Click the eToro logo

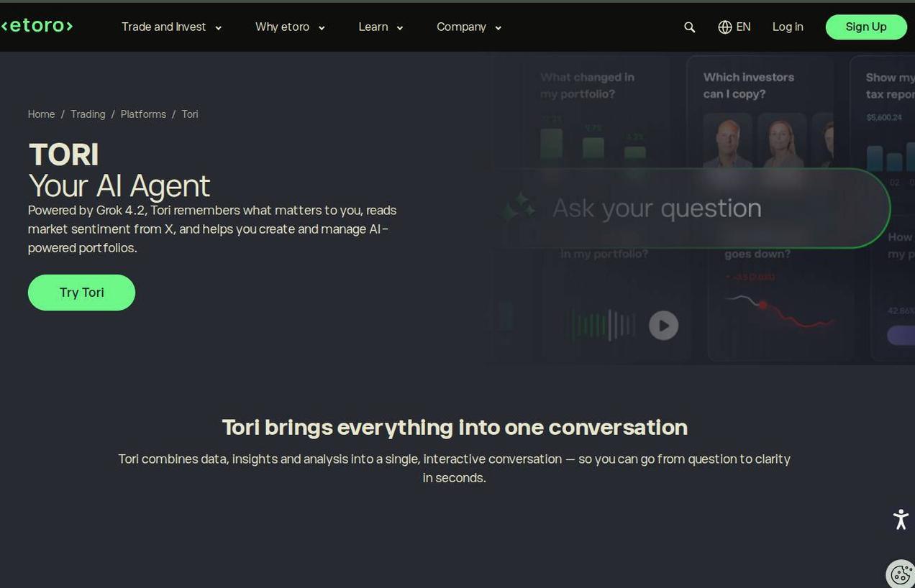click(37, 26)
